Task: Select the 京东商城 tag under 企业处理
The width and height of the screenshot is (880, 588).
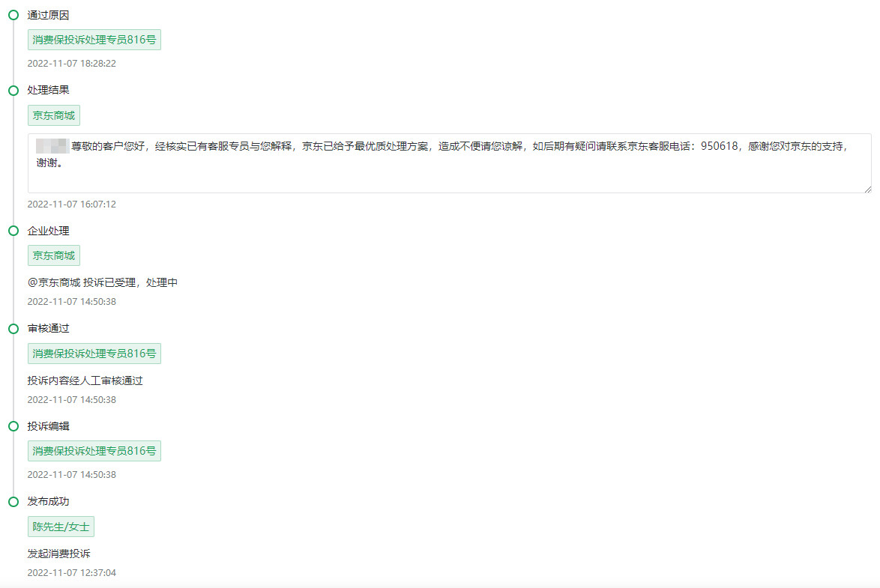Action: tap(54, 255)
